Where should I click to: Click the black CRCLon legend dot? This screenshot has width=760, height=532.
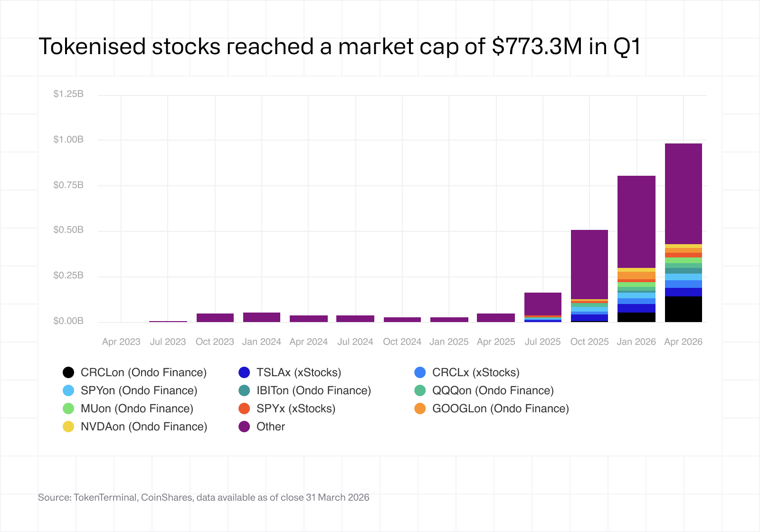coord(68,372)
